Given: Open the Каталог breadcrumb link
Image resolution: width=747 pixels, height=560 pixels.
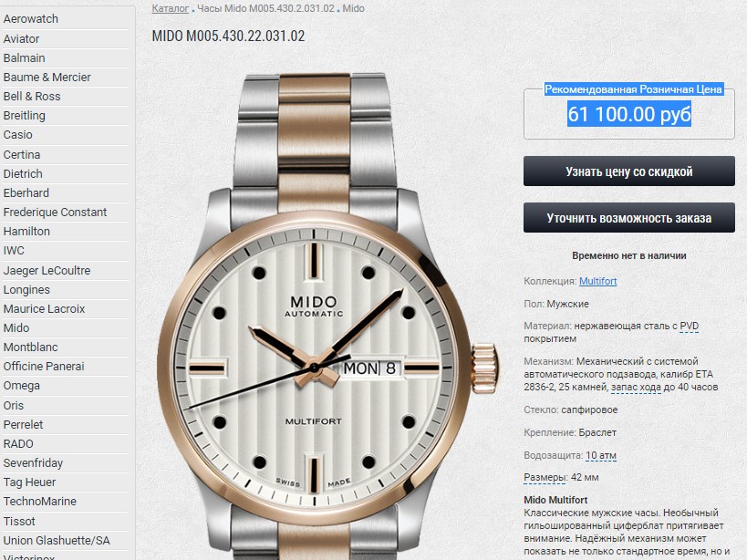Looking at the screenshot, I should (x=170, y=8).
